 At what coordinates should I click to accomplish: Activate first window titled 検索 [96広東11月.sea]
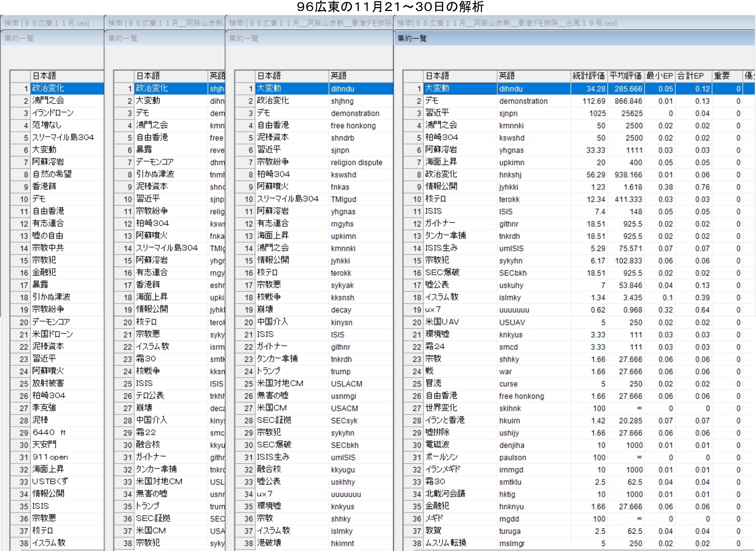pyautogui.click(x=47, y=23)
